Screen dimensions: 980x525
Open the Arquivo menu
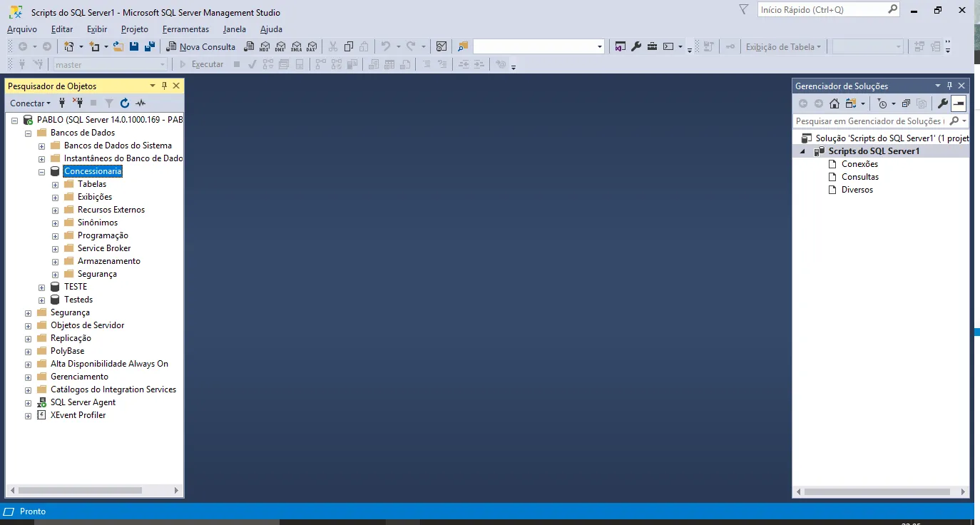point(22,29)
